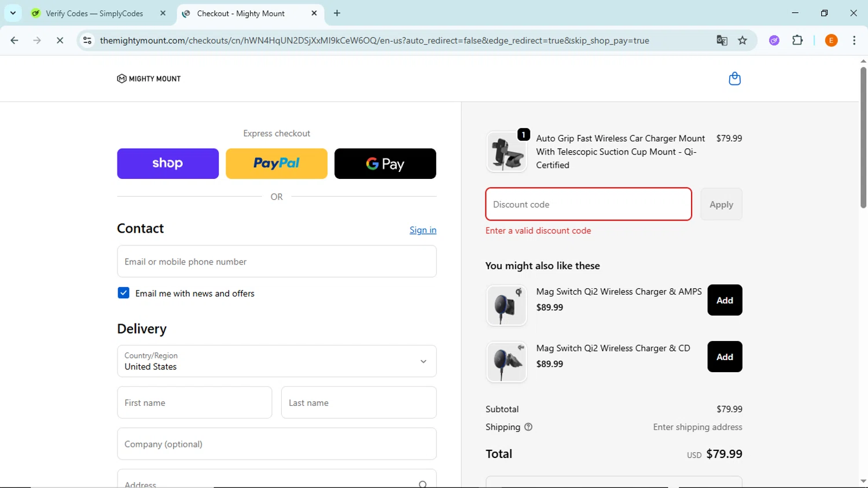This screenshot has width=868, height=488.
Task: Open the Chrome three-dot menu
Action: pos(854,41)
